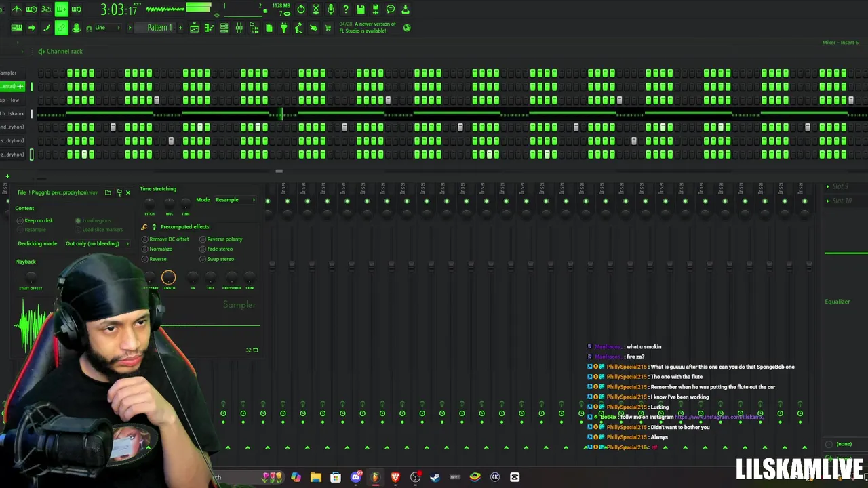Enable the 3-2-1 countdown before recording
This screenshot has width=868, height=488.
click(x=46, y=9)
